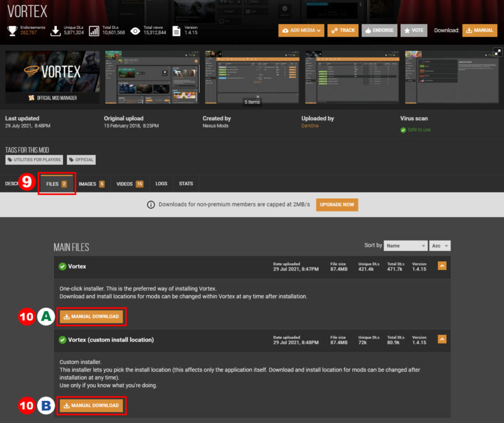Click the Track button
504x423 pixels.
pos(343,30)
